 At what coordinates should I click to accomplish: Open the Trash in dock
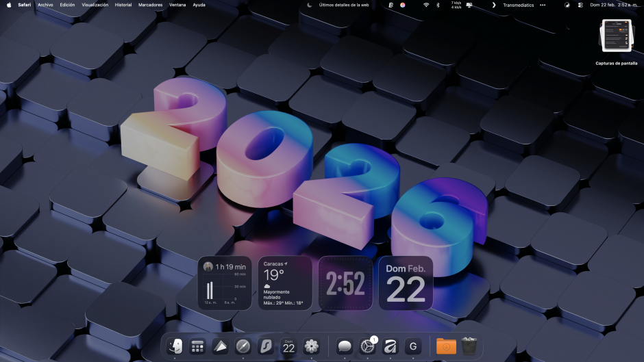(x=469, y=346)
